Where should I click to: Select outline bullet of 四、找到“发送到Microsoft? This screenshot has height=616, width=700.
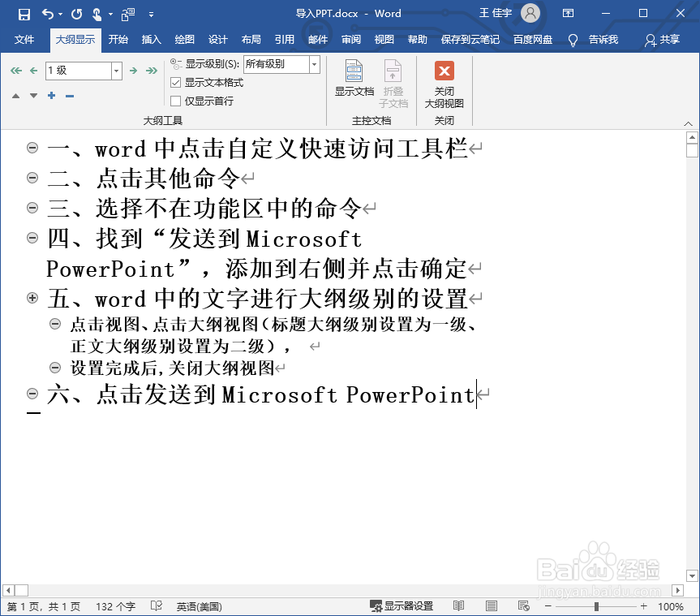pyautogui.click(x=32, y=237)
